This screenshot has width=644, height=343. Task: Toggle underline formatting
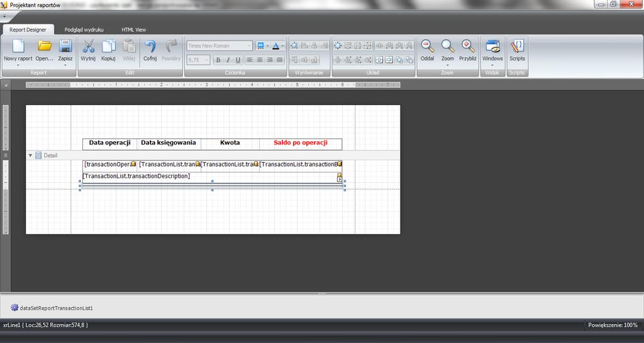pos(238,60)
